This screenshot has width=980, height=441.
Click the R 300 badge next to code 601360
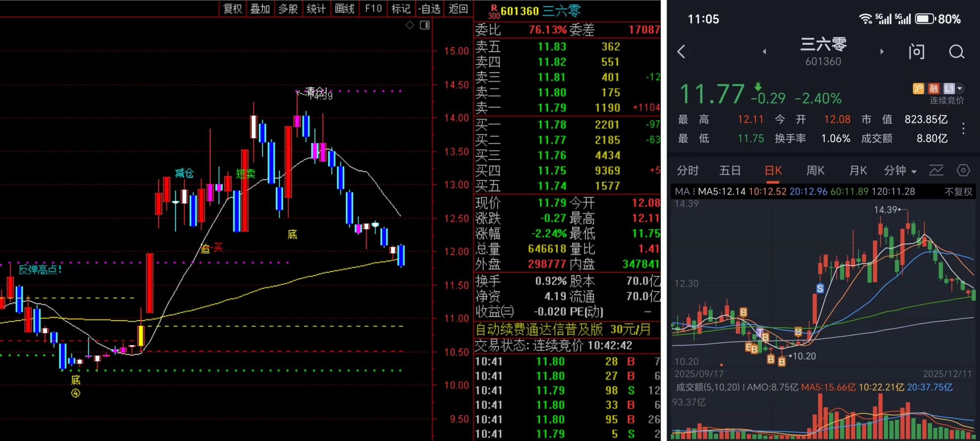[494, 11]
